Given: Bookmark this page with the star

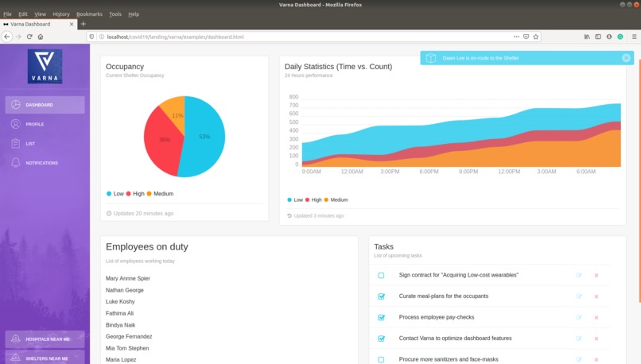Looking at the screenshot, I should pyautogui.click(x=536, y=37).
